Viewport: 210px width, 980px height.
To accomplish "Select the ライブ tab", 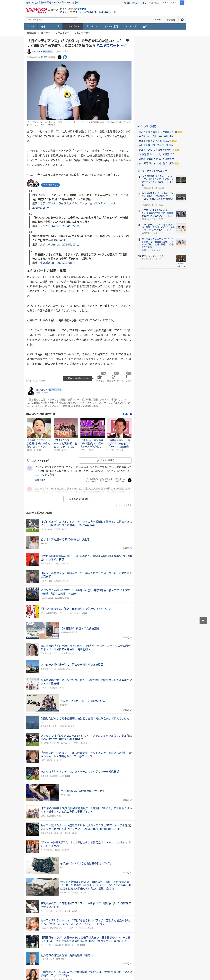I will point(56,27).
